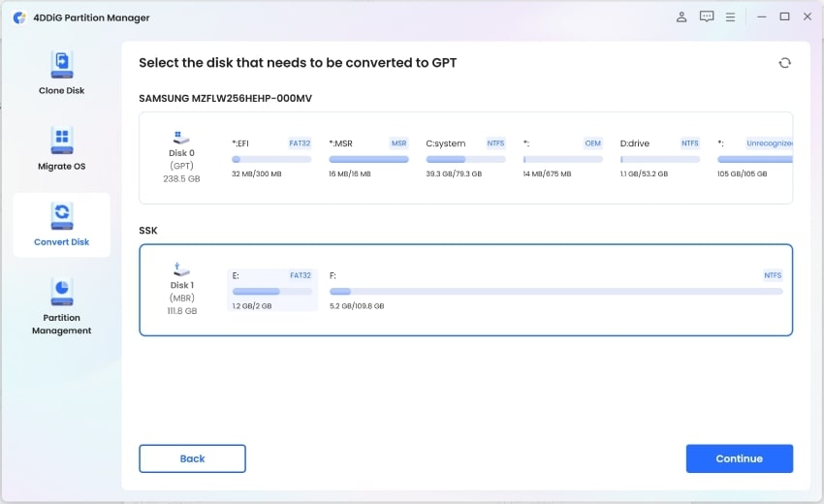Click the 4DDiG app logo
This screenshot has width=824, height=504.
point(19,17)
